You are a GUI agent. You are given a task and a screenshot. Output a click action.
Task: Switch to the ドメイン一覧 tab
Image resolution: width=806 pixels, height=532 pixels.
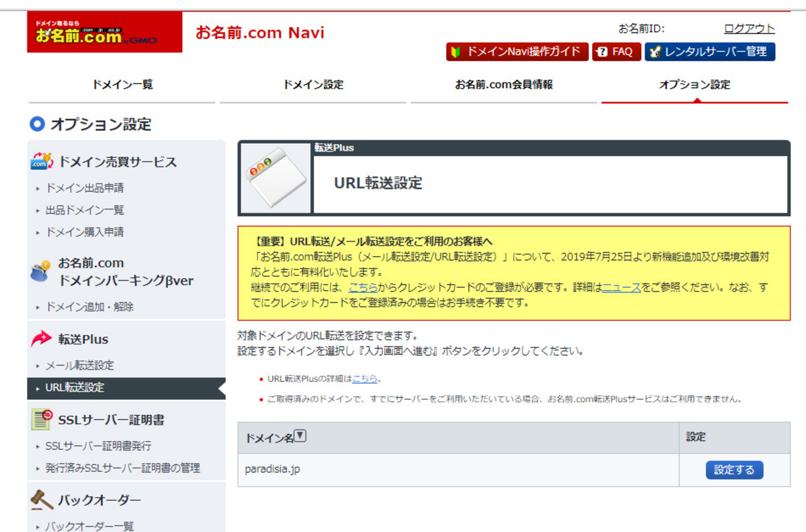pyautogui.click(x=122, y=86)
